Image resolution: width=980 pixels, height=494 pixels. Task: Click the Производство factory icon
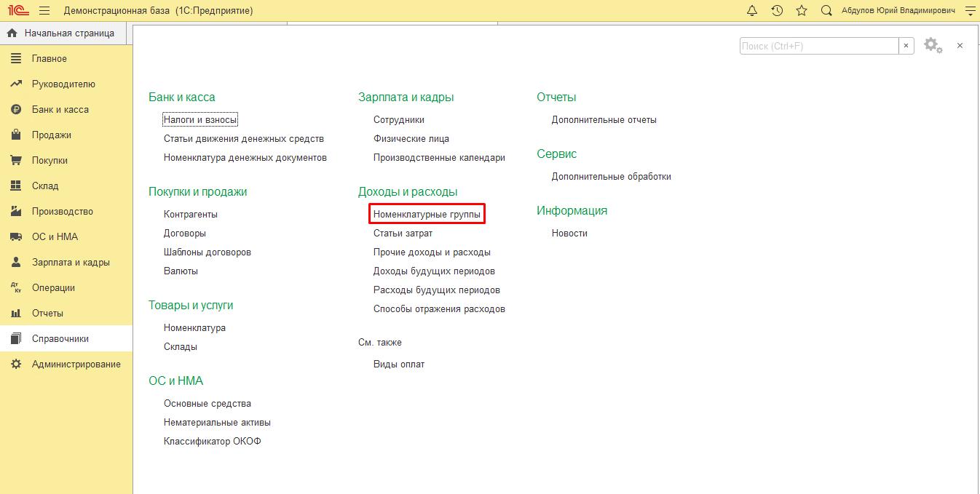[x=16, y=211]
